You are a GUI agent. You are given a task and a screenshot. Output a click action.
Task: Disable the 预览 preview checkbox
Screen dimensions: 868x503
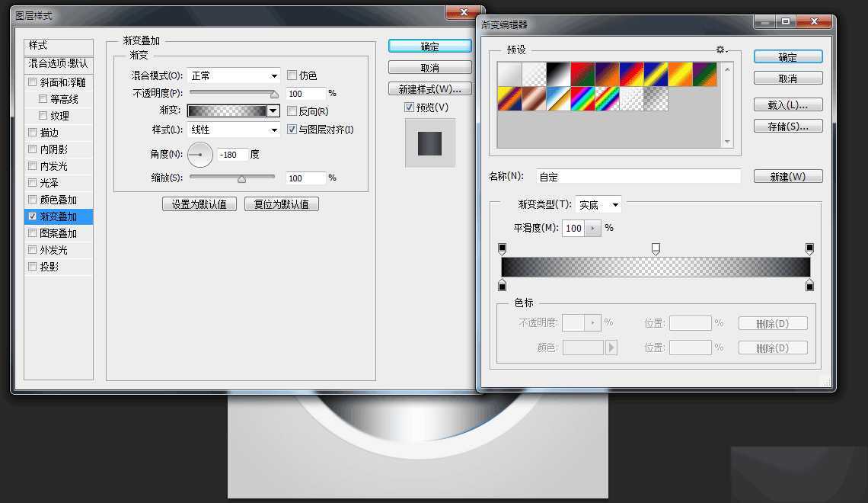pyautogui.click(x=410, y=107)
